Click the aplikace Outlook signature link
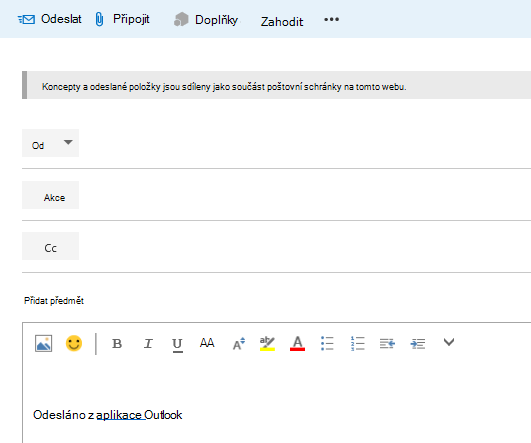 click(x=139, y=415)
